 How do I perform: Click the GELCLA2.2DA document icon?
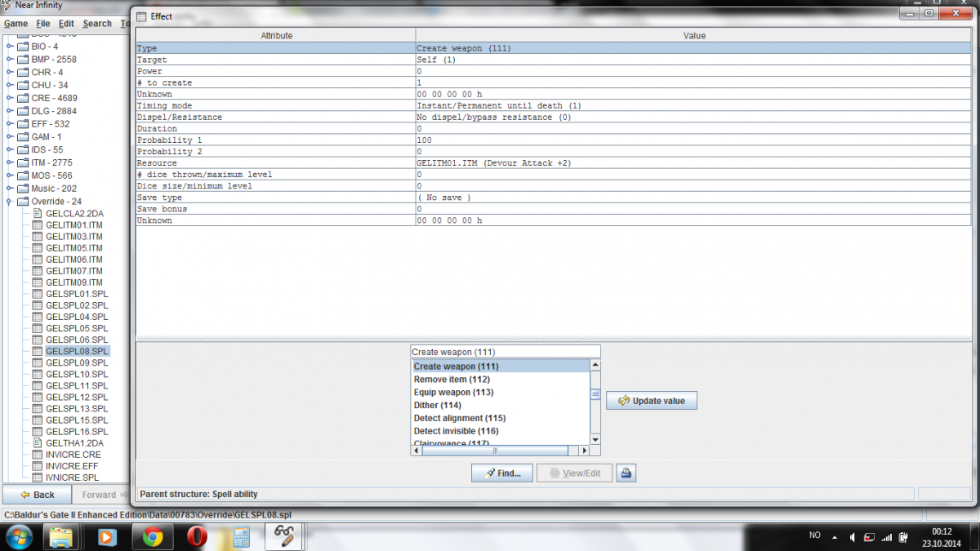point(38,213)
